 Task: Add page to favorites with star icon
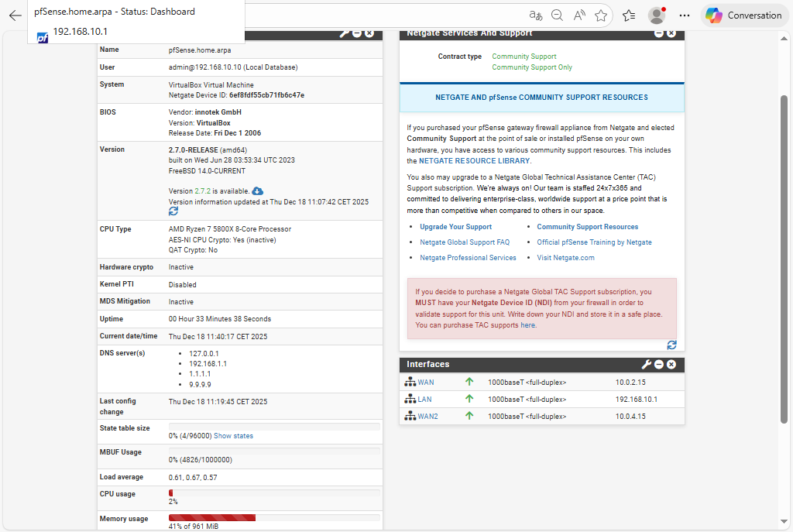(601, 15)
